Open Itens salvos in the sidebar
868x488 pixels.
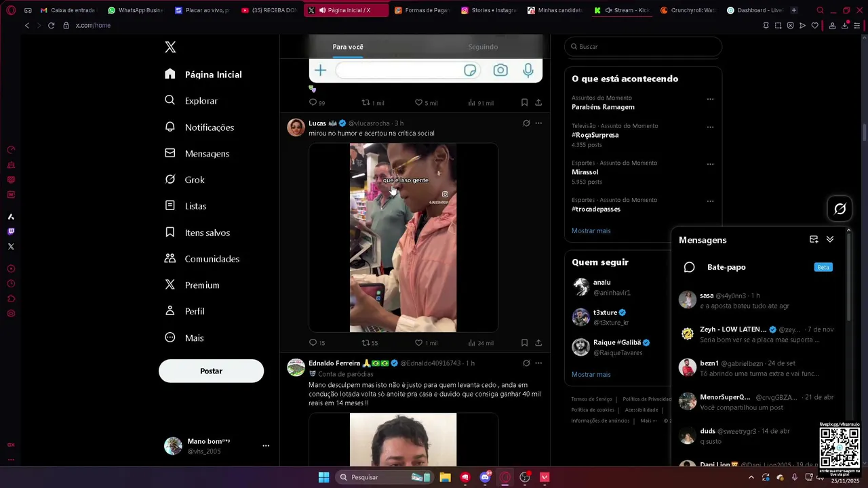click(197, 232)
